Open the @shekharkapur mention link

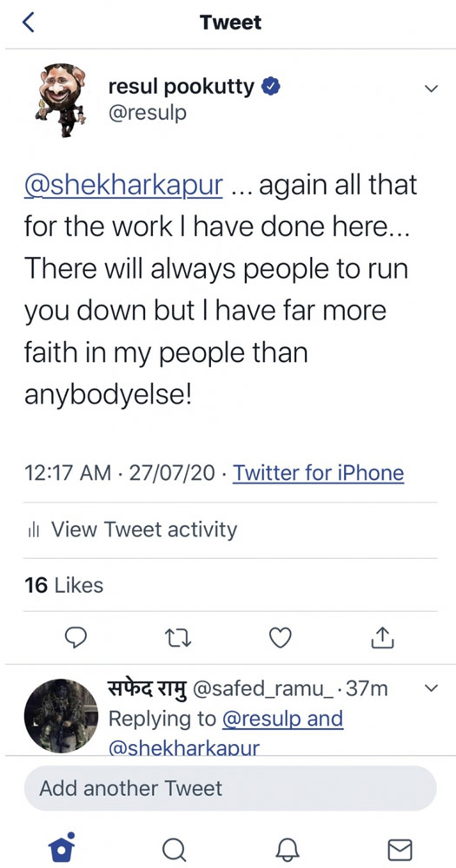[x=123, y=187]
